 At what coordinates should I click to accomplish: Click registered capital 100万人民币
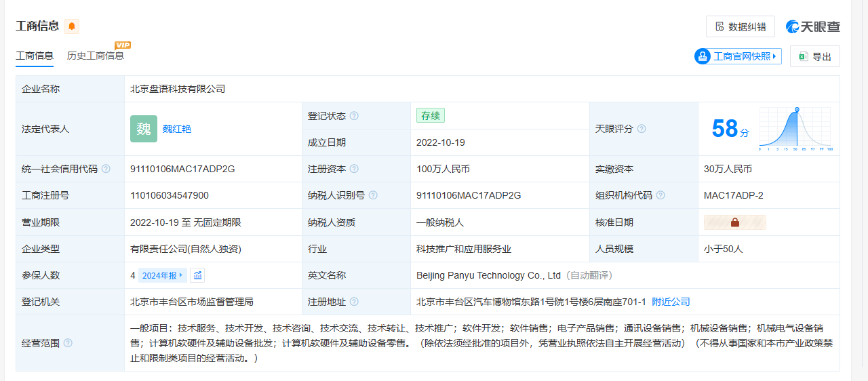point(443,169)
